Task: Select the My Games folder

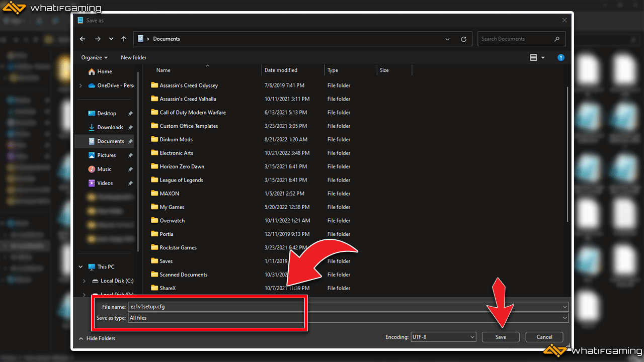Action: coord(172,207)
